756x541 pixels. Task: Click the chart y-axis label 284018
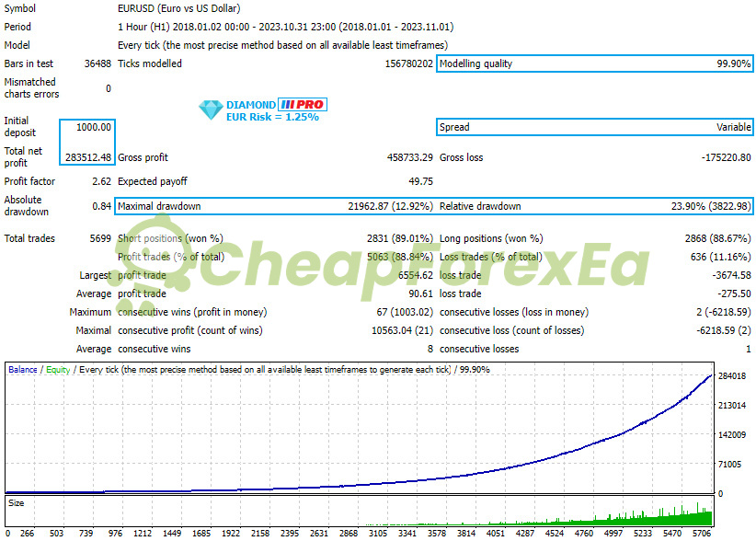pos(732,376)
